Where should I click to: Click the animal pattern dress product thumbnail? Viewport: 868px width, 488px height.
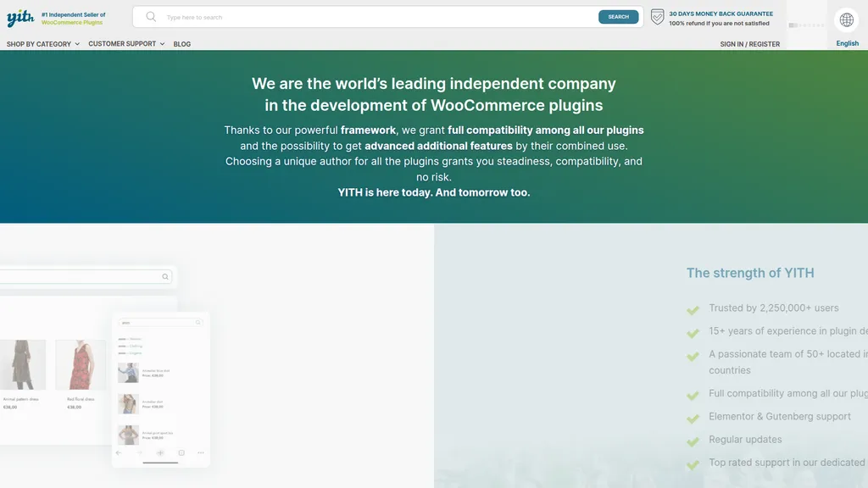click(x=23, y=364)
